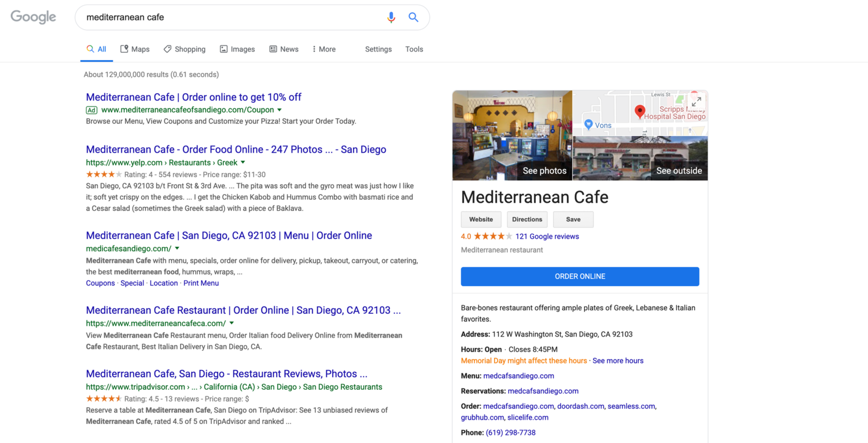Click See photos restaurant interior thumbnail
Screen dimensions: 868x443
512,136
